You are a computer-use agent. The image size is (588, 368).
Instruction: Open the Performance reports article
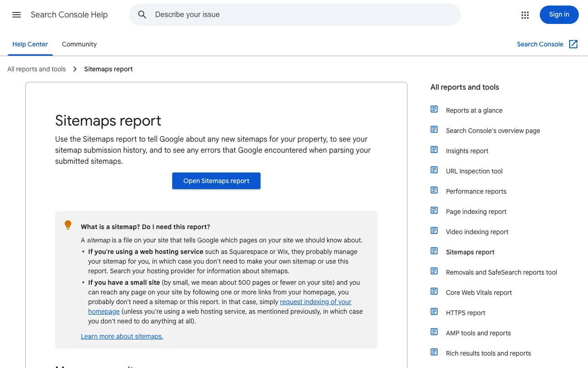click(476, 191)
